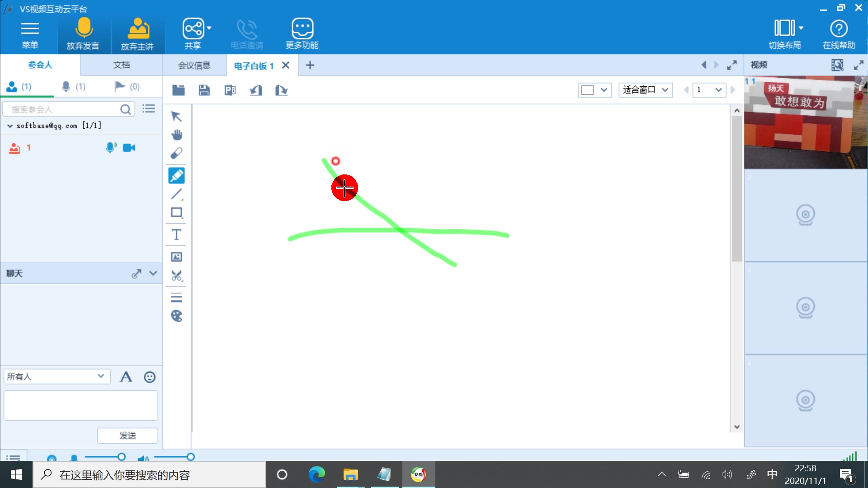Switch to the 参会人 tab

point(40,65)
